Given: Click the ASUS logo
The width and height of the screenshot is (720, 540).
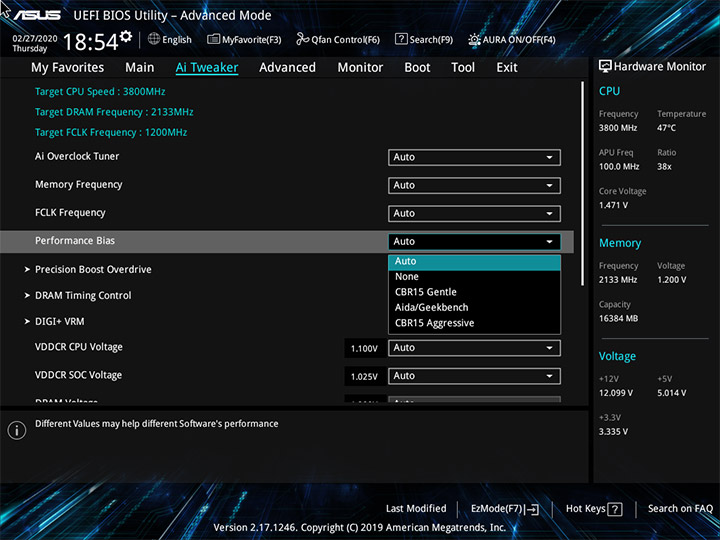Looking at the screenshot, I should [x=37, y=15].
